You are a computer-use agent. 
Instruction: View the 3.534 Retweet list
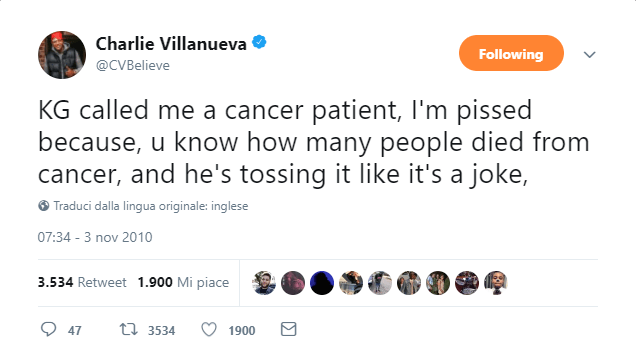click(x=82, y=282)
